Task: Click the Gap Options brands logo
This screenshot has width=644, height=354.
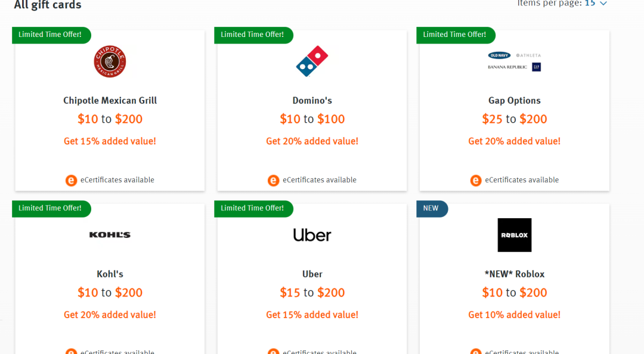Action: [x=514, y=61]
